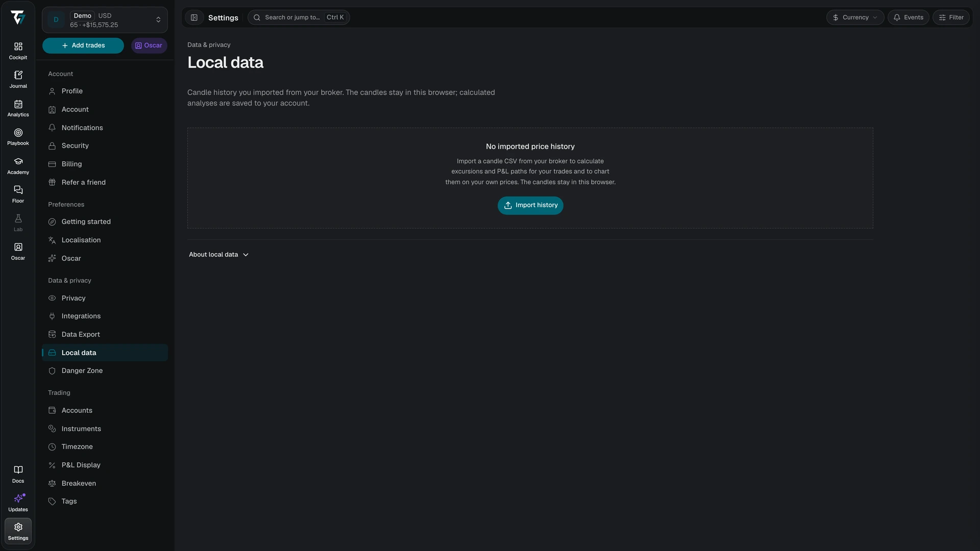Open the Docs book icon
This screenshot has height=551, width=980.
pos(18,474)
